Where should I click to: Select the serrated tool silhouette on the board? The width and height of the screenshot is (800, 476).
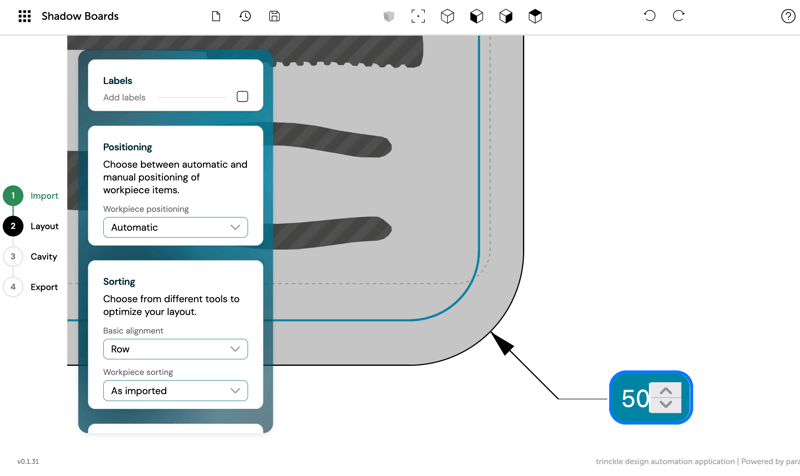pos(347,51)
